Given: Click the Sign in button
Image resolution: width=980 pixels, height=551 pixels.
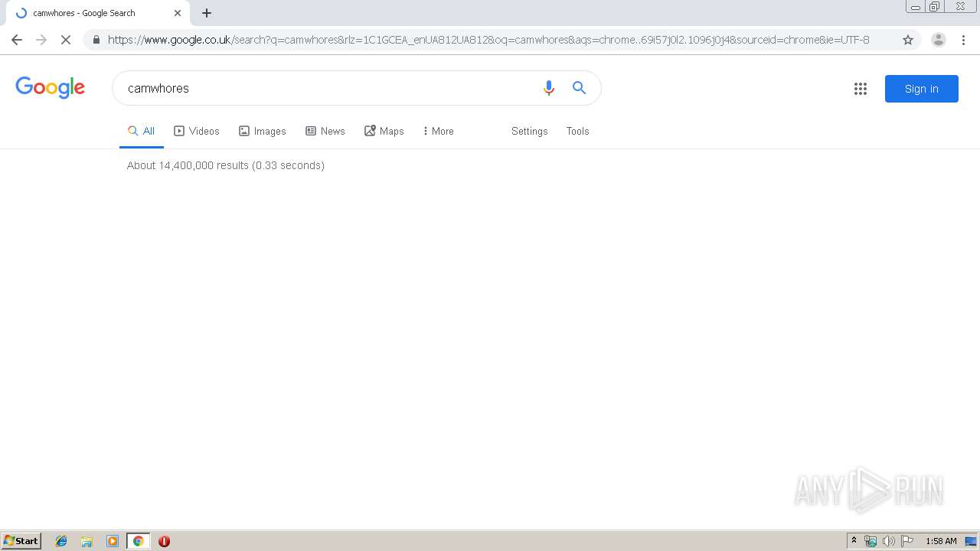Looking at the screenshot, I should (x=922, y=89).
